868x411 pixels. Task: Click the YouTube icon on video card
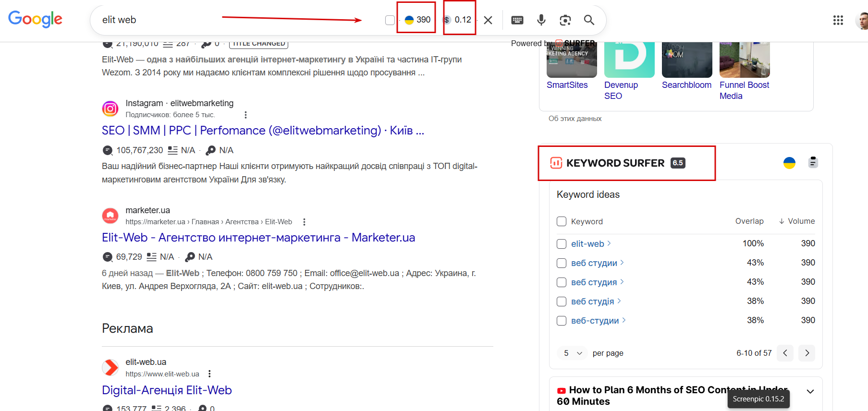point(561,391)
